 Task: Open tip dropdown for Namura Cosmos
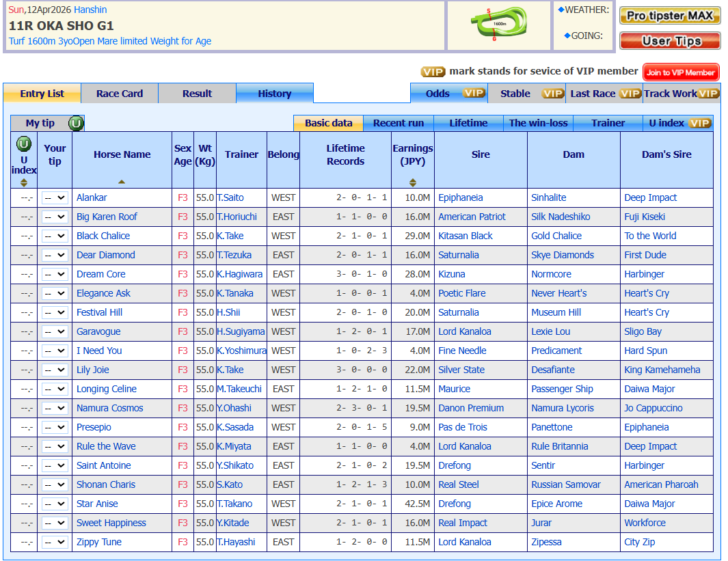(55, 408)
